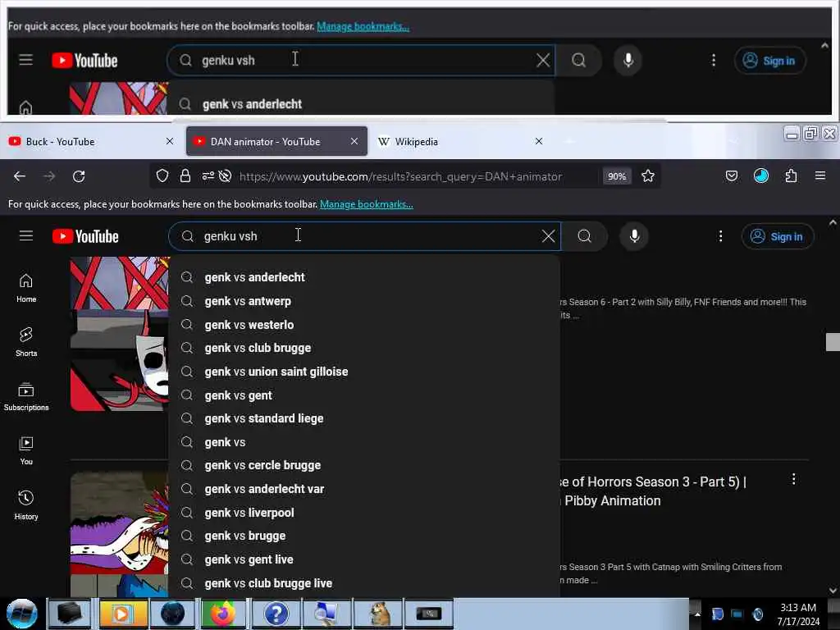Close the Buck - YouTube tab
Image resolution: width=840 pixels, height=630 pixels.
[170, 141]
